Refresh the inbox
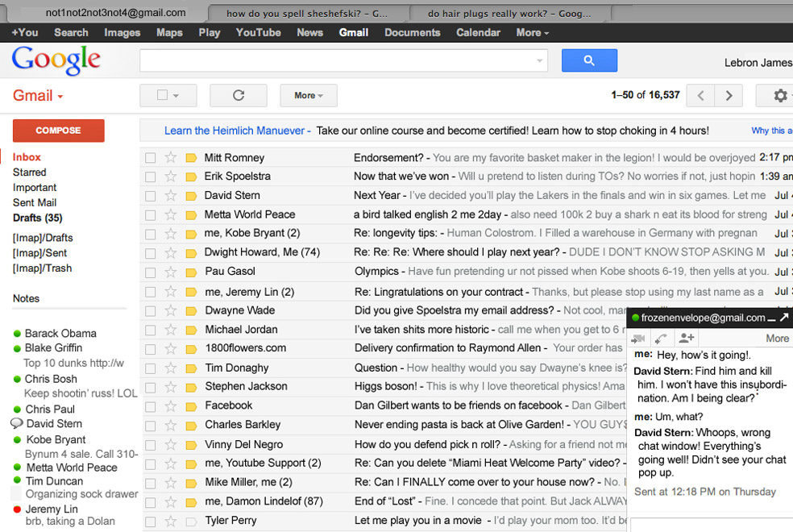Image resolution: width=793 pixels, height=532 pixels. (238, 95)
